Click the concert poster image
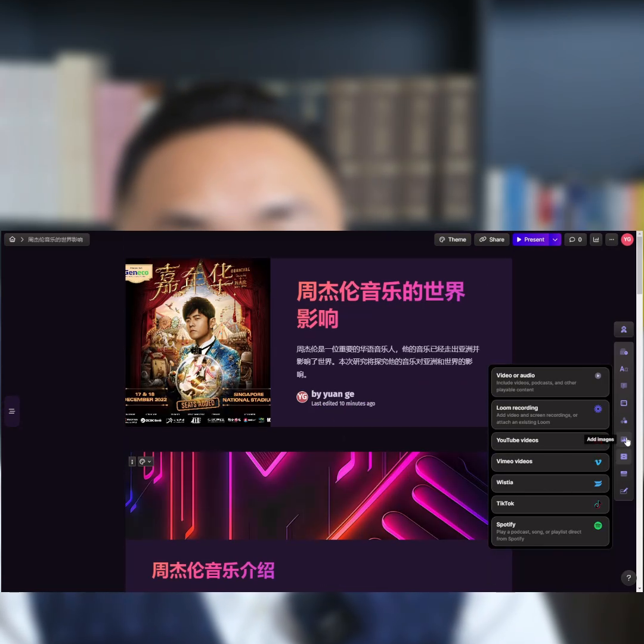This screenshot has height=644, width=644. (198, 342)
